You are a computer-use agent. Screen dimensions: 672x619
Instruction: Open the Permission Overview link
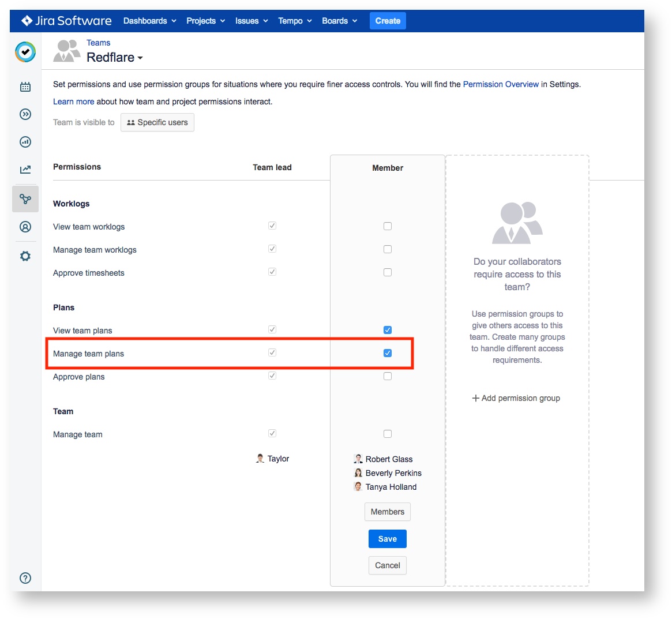tap(501, 84)
